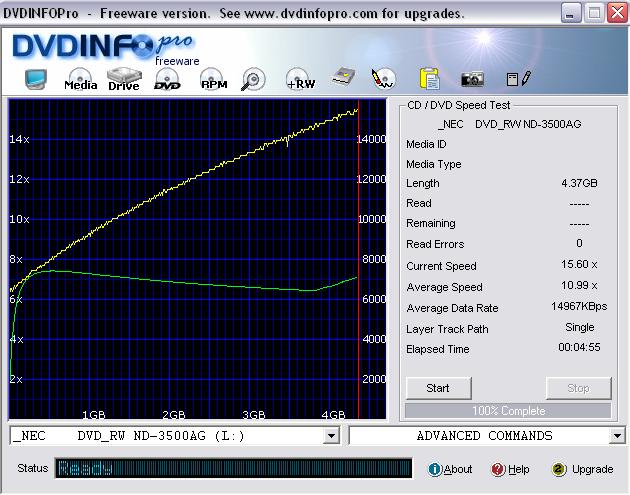
Task: Click the Ready status display
Action: pyautogui.click(x=233, y=468)
